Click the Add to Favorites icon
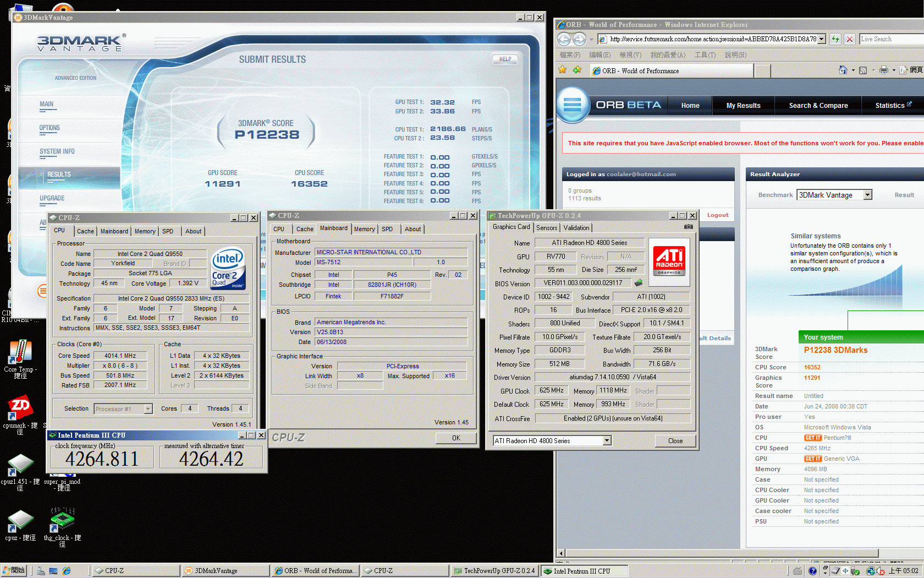924x578 pixels. pyautogui.click(x=577, y=70)
